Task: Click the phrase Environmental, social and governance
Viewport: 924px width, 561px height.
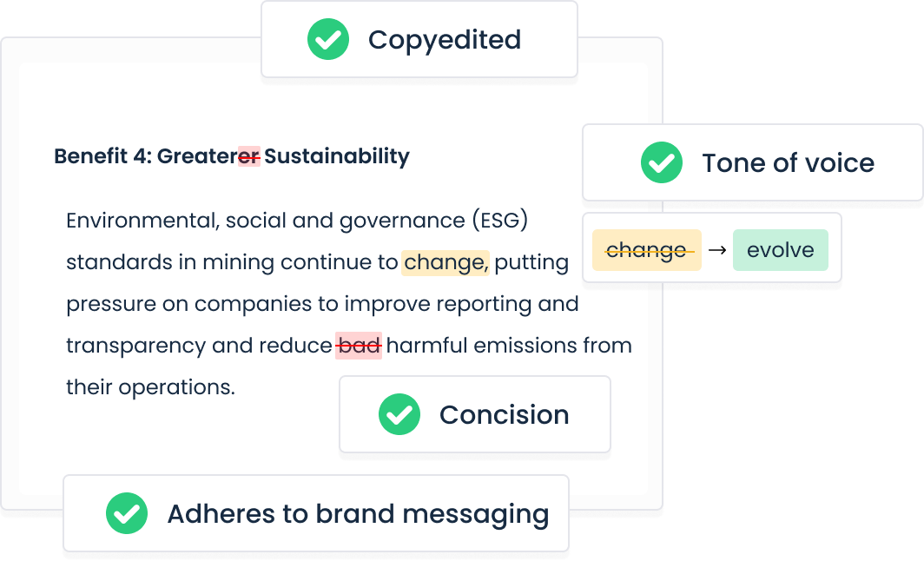Action: pyautogui.click(x=265, y=221)
